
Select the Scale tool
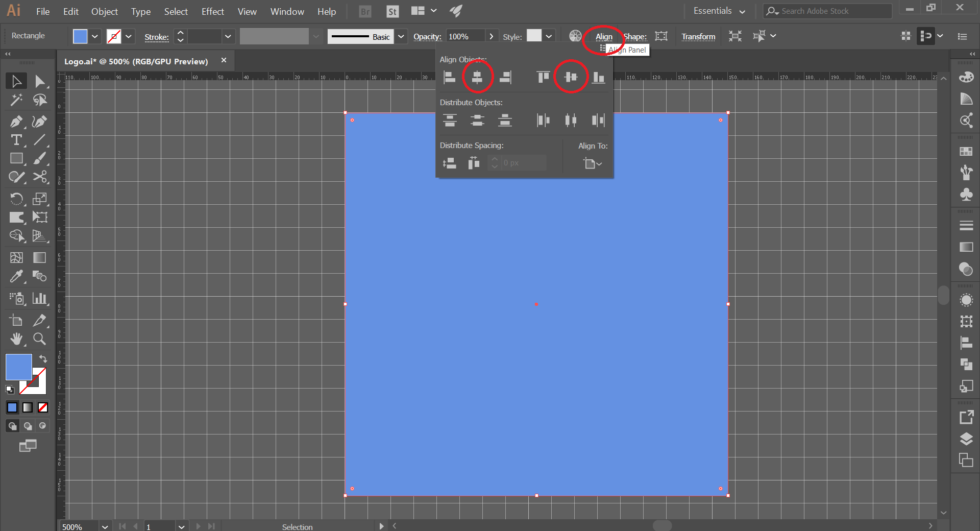coord(39,199)
